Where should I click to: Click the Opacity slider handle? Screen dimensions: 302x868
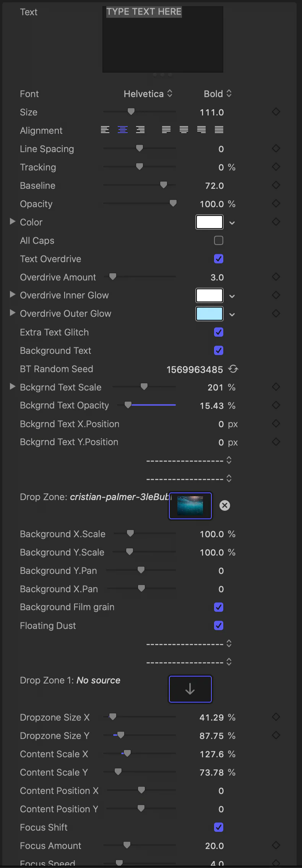(x=173, y=203)
